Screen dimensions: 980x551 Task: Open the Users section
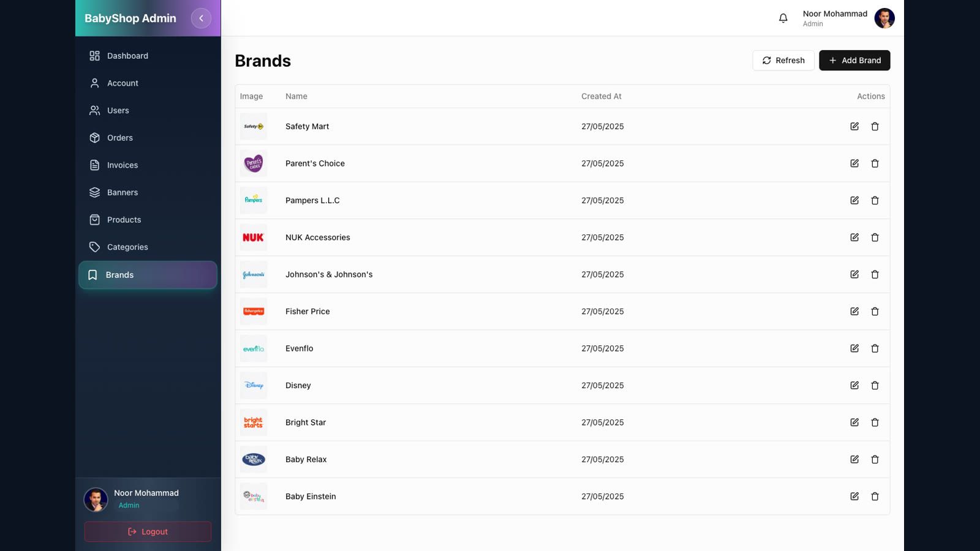pyautogui.click(x=148, y=110)
